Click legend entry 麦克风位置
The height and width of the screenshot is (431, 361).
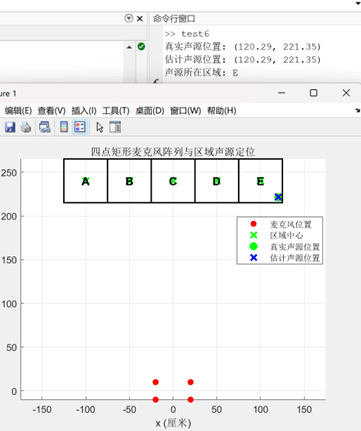pos(291,224)
